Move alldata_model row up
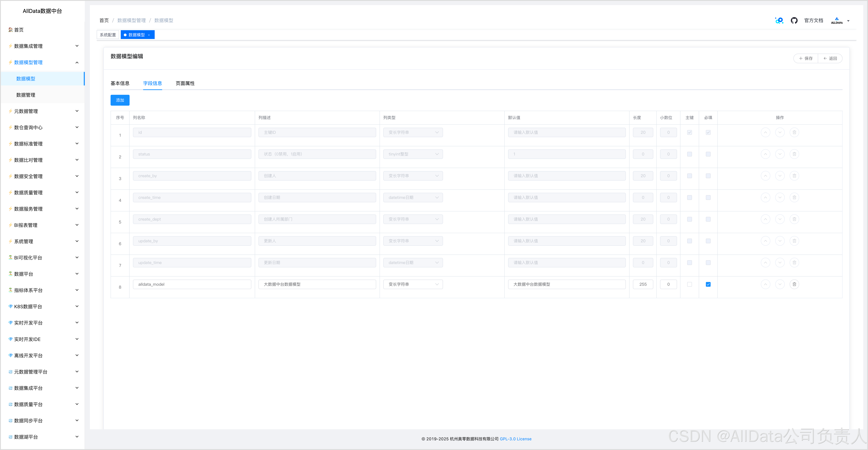 tap(765, 284)
